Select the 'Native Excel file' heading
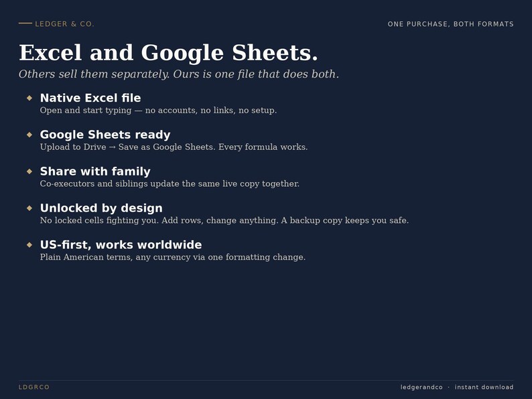Screen dimensions: 532x399 click(x=90, y=98)
